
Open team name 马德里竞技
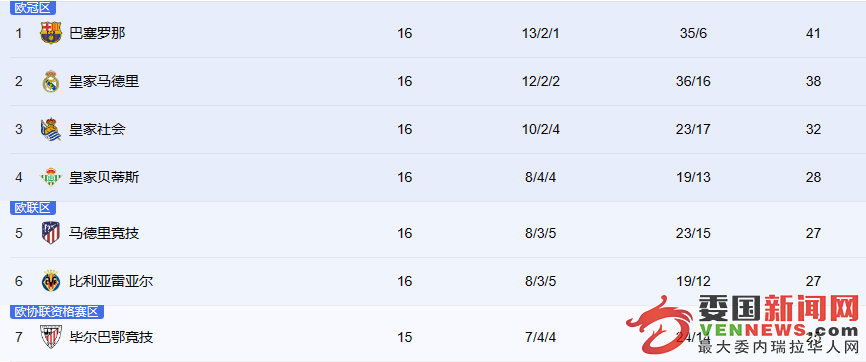tap(104, 233)
